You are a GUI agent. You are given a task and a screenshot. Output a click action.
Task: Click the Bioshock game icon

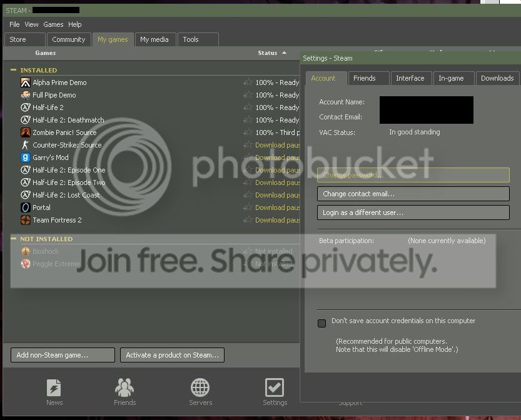click(x=26, y=251)
